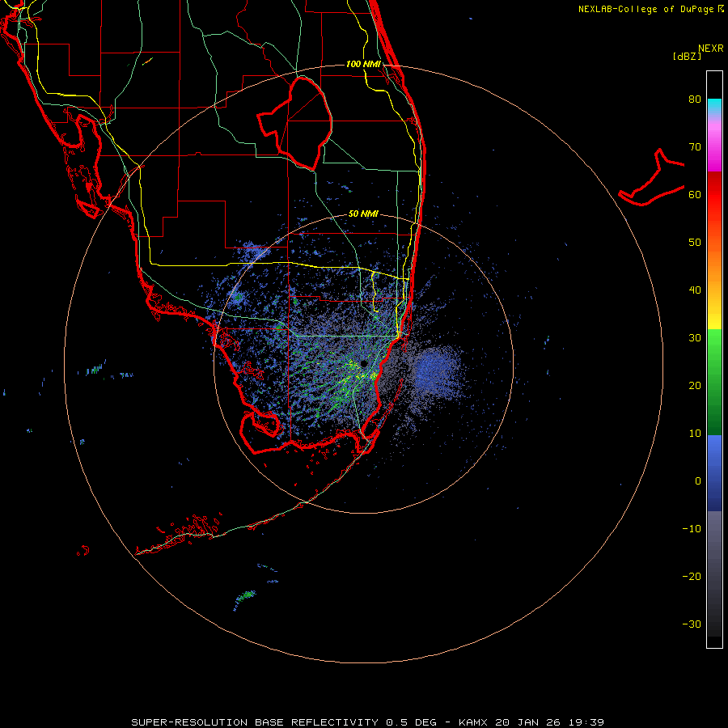Click the 80 value on the dBZ scale
This screenshot has width=728, height=728.
pyautogui.click(x=695, y=99)
